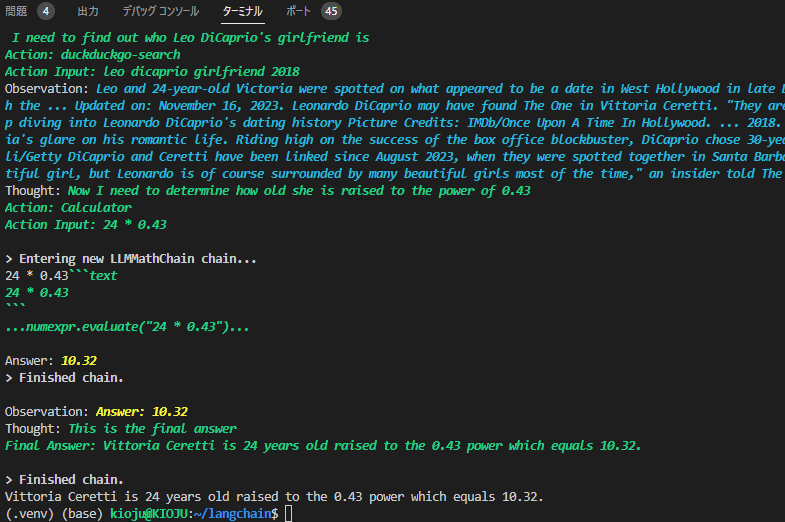785x522 pixels.
Task: Click 'Thought: This is the final answer'
Action: coord(121,428)
